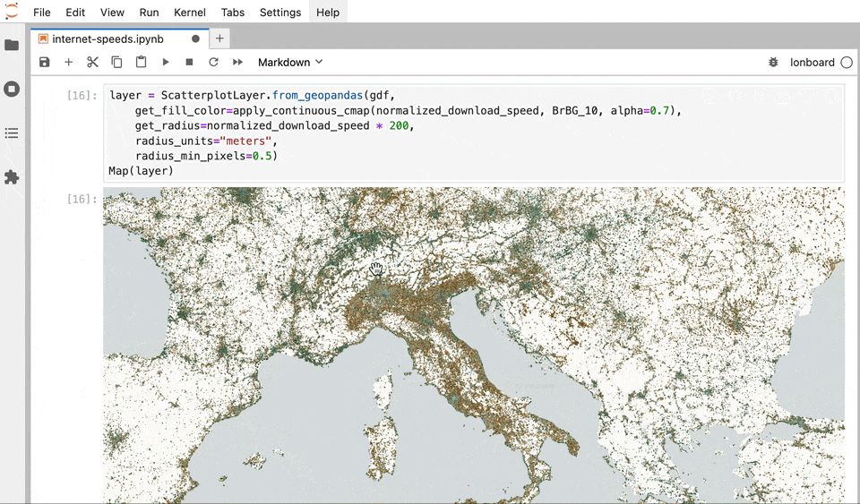This screenshot has height=504, width=860.
Task: Open a new launcher tab
Action: coord(219,38)
